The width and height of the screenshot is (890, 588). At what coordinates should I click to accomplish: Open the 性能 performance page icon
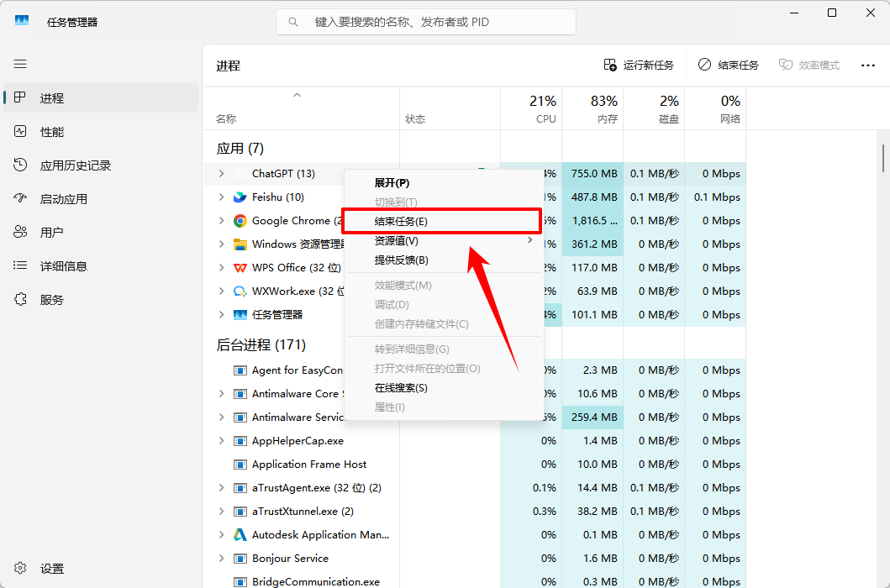[20, 132]
